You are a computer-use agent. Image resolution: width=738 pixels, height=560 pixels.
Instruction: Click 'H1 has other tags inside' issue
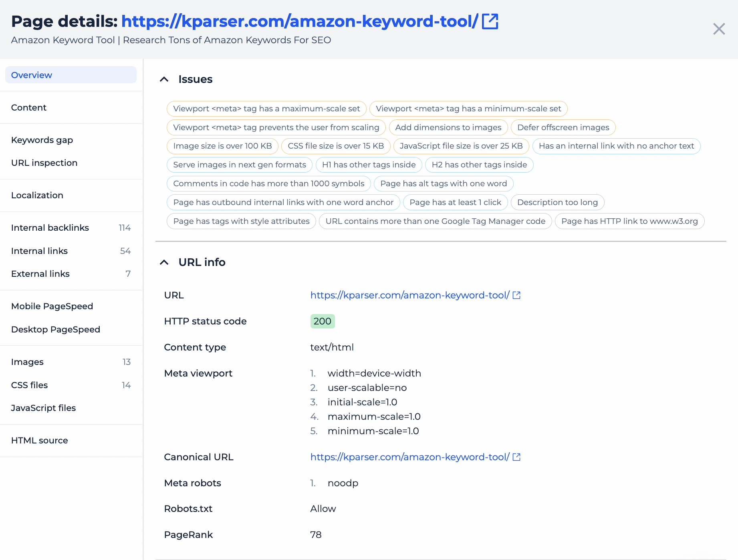click(x=369, y=165)
